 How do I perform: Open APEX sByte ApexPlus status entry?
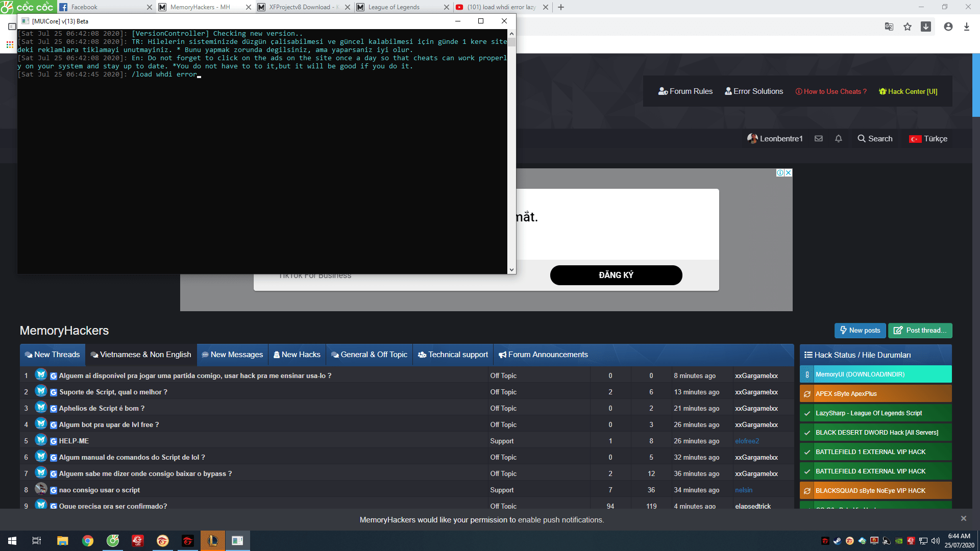coord(876,394)
